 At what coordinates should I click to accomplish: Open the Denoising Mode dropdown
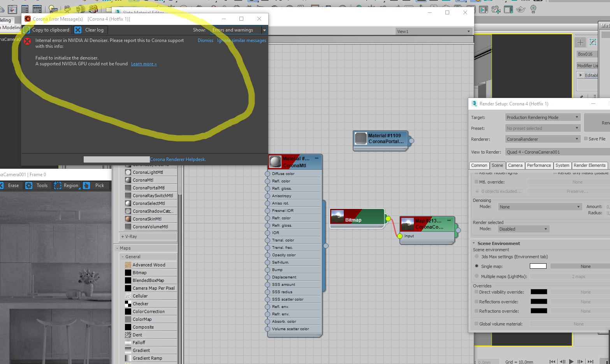[x=540, y=207]
